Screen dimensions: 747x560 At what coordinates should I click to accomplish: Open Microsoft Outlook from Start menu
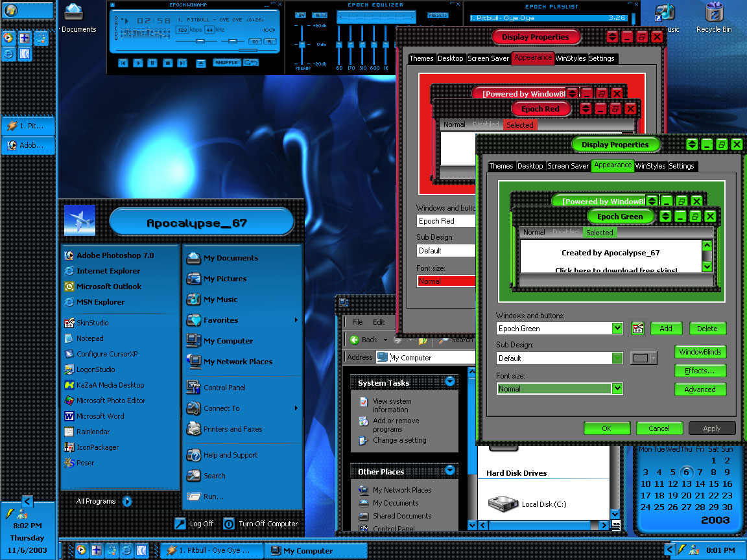(x=109, y=286)
